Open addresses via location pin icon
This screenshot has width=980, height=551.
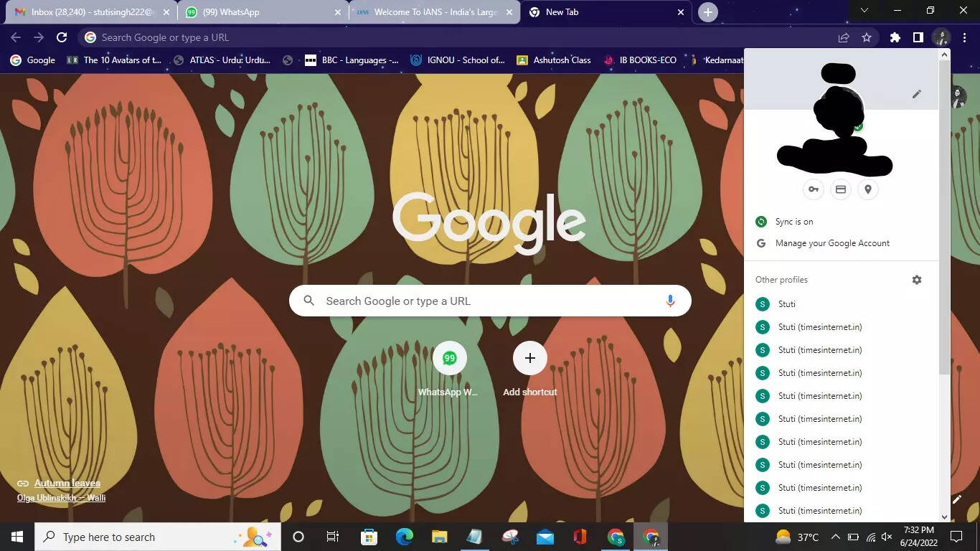pos(867,189)
